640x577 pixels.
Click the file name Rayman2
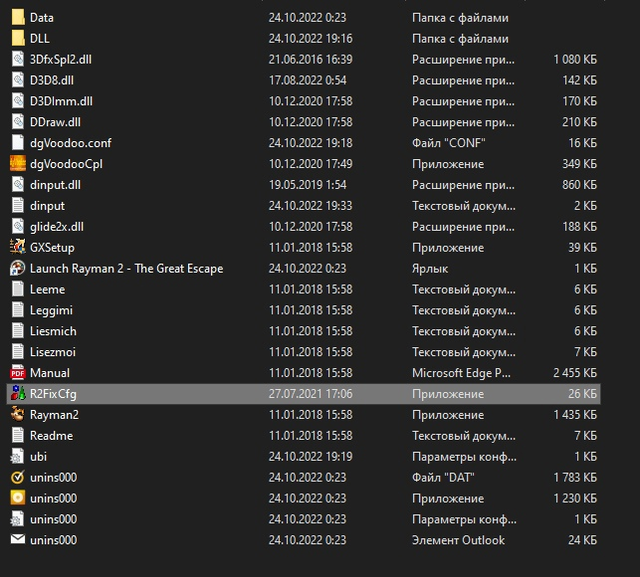(x=54, y=414)
